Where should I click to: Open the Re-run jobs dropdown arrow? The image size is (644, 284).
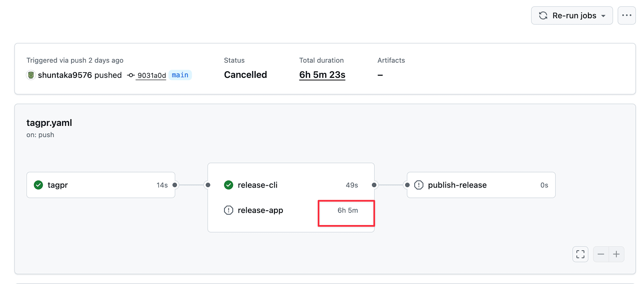603,16
